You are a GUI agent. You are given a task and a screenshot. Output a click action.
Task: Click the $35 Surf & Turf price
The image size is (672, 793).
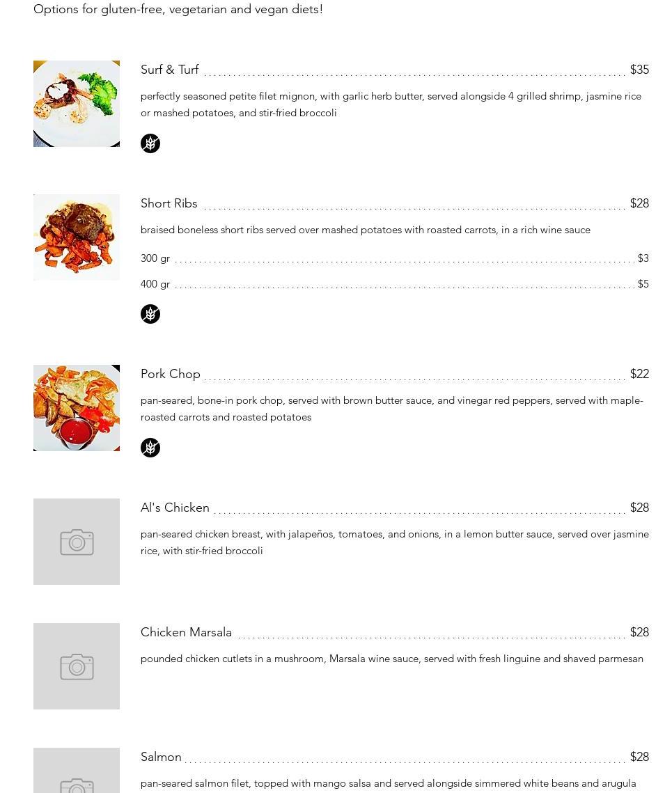click(639, 70)
